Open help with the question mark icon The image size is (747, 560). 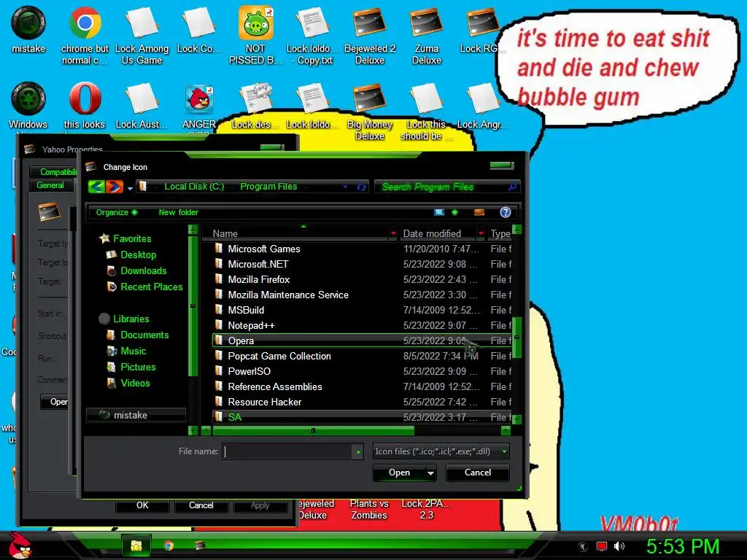(506, 212)
